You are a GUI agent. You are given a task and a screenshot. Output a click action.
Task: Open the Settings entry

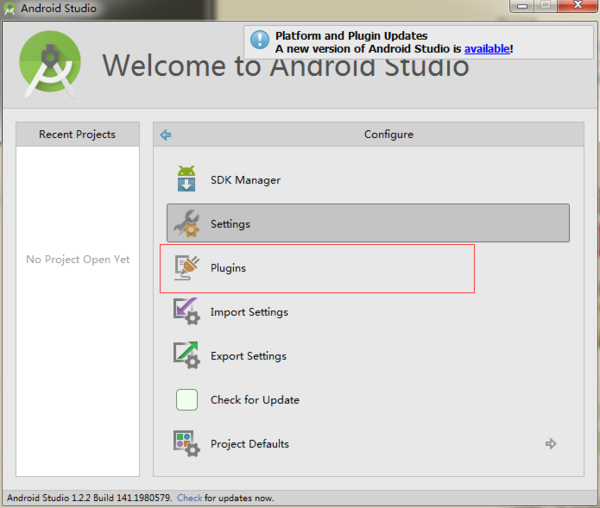pos(368,223)
